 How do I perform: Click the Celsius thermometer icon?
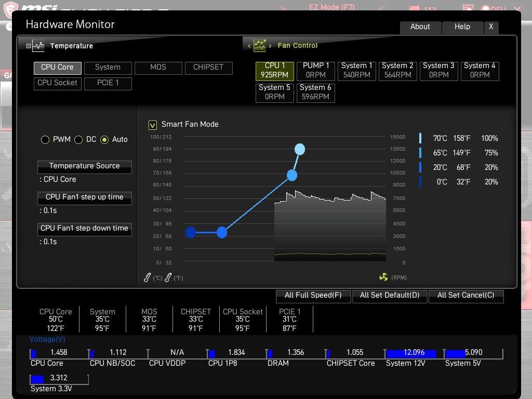pos(147,277)
